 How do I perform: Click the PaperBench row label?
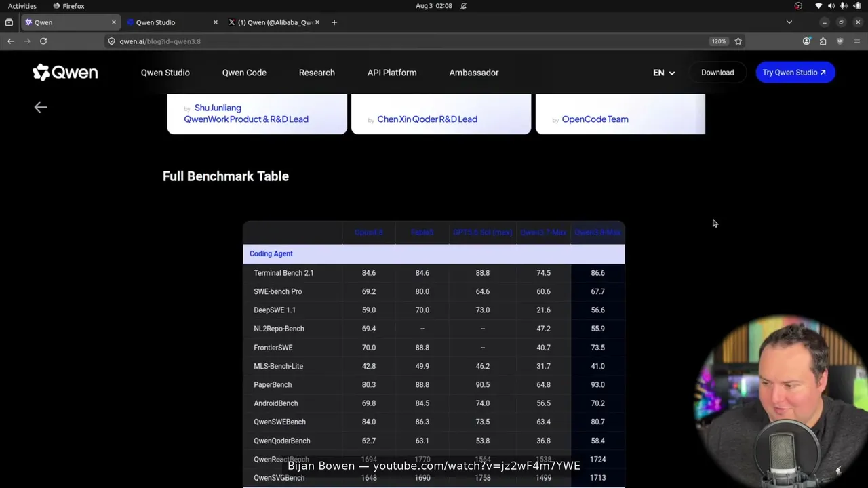pyautogui.click(x=273, y=385)
